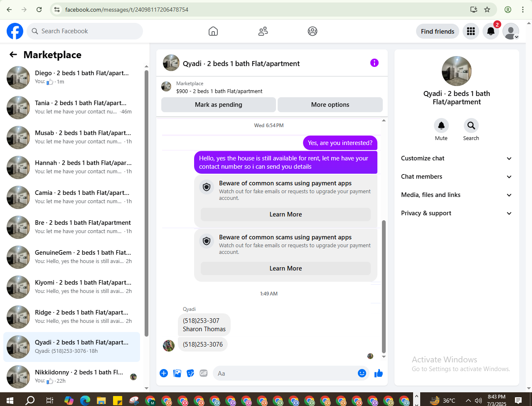Open conversation information purple icon
Image resolution: width=532 pixels, height=406 pixels.
(374, 63)
